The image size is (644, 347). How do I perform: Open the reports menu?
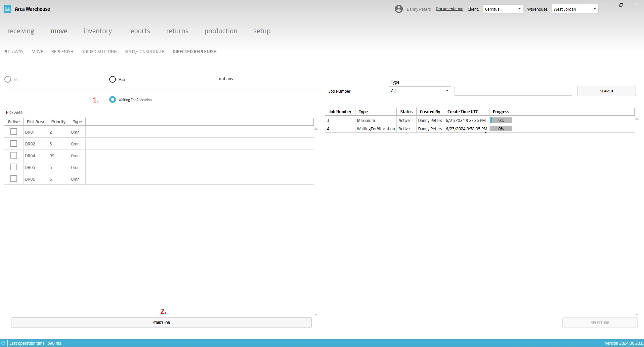(x=139, y=31)
